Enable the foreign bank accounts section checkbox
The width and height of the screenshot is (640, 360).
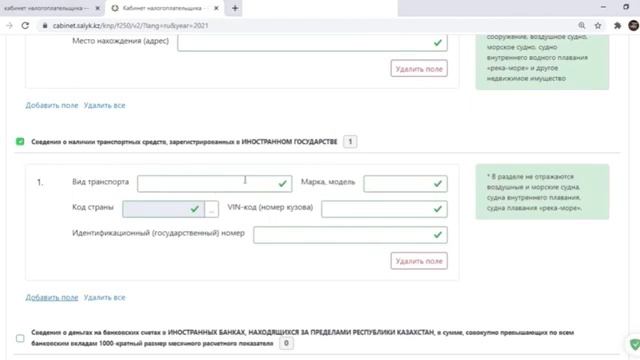(20, 338)
